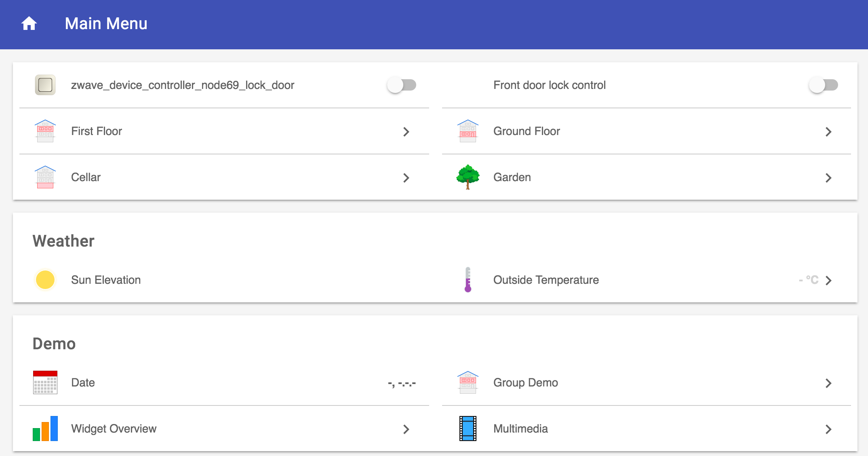Open the Cellar menu label
This screenshot has height=456, width=868.
(86, 177)
